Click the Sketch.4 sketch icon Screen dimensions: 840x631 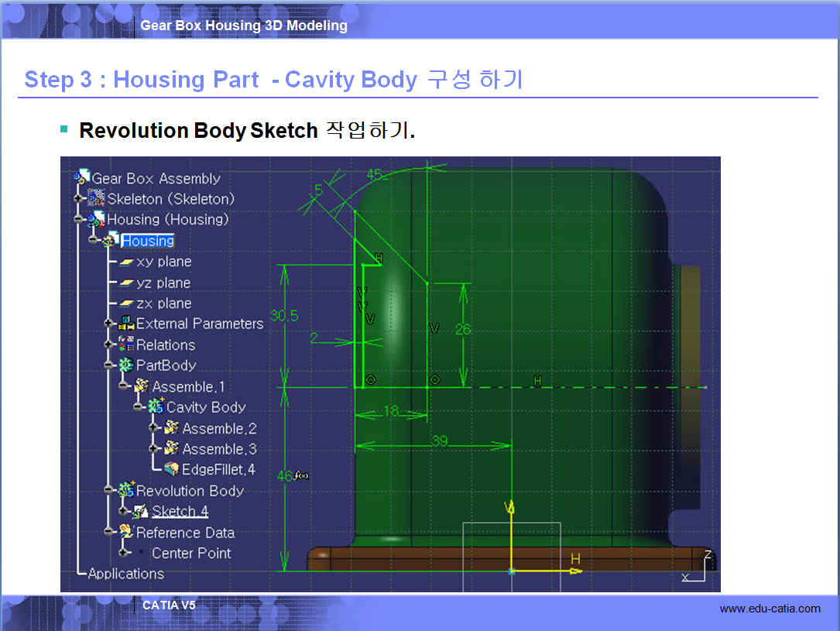tap(141, 511)
